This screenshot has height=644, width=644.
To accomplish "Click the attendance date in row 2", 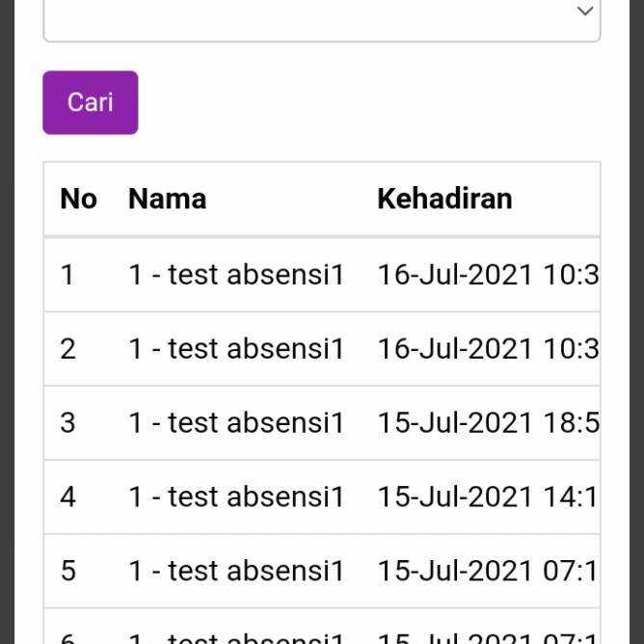I will (x=488, y=348).
